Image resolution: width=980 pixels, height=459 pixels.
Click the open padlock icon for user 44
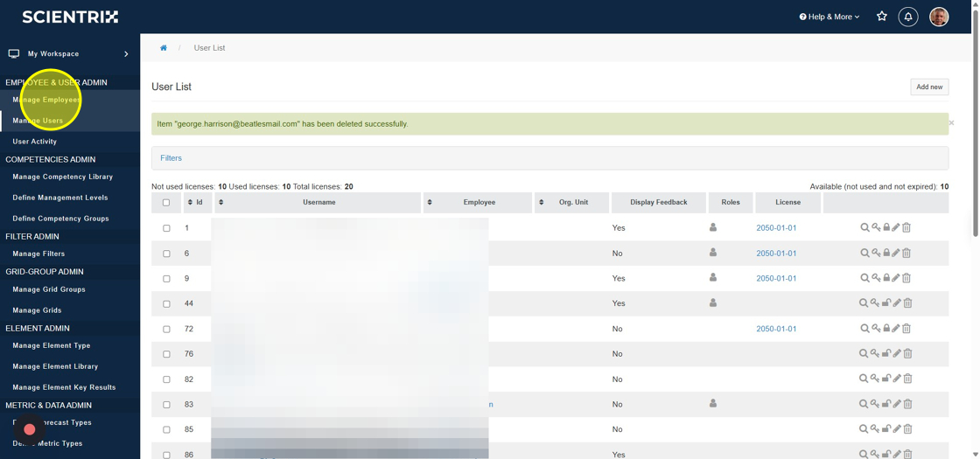pos(886,303)
